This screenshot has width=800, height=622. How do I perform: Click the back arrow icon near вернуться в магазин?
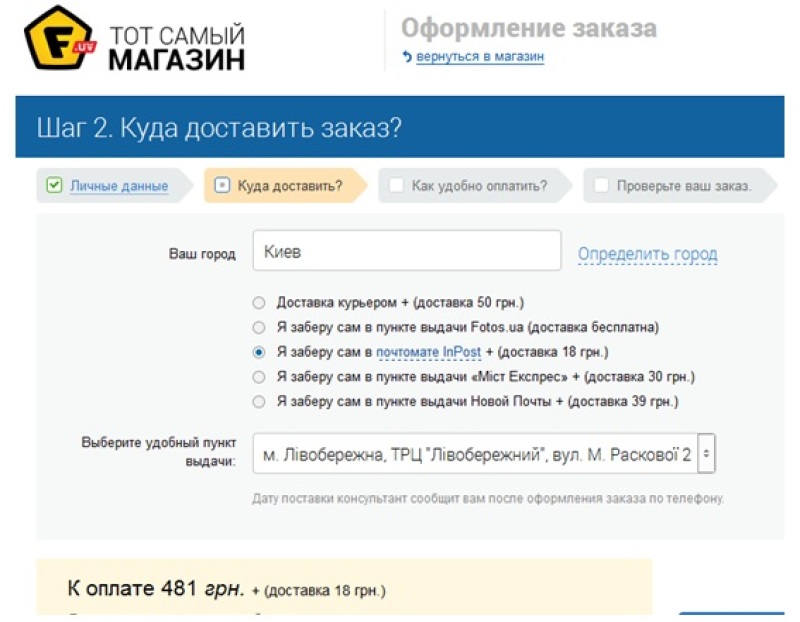[407, 57]
